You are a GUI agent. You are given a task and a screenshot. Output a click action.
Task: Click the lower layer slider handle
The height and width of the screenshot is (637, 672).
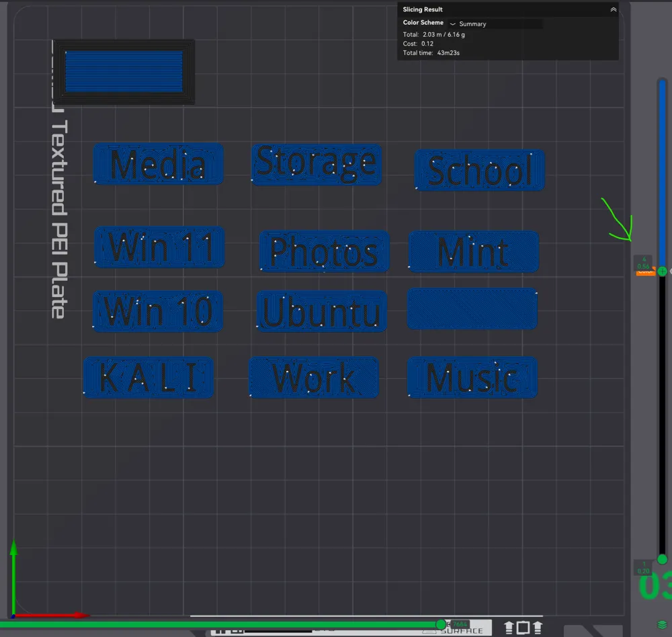tap(662, 559)
